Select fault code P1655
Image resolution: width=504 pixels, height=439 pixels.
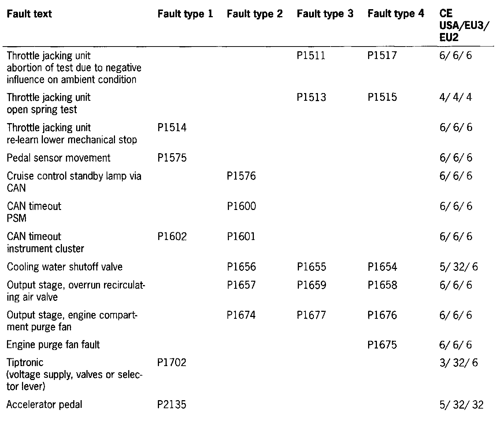click(311, 267)
